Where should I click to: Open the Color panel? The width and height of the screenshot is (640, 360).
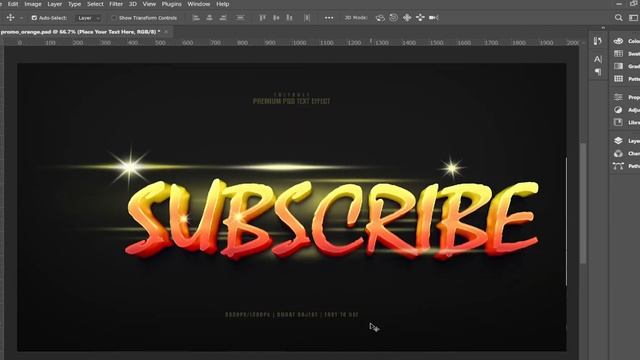tap(626, 41)
